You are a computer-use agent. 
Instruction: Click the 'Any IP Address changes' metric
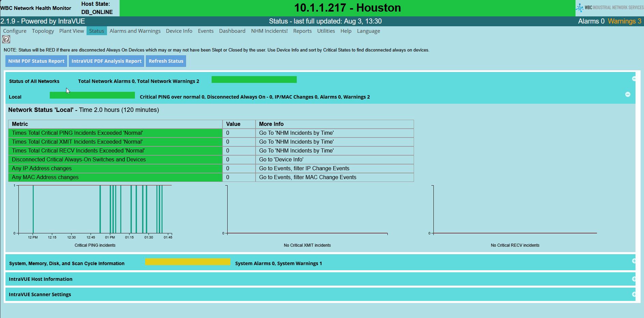[x=116, y=169]
